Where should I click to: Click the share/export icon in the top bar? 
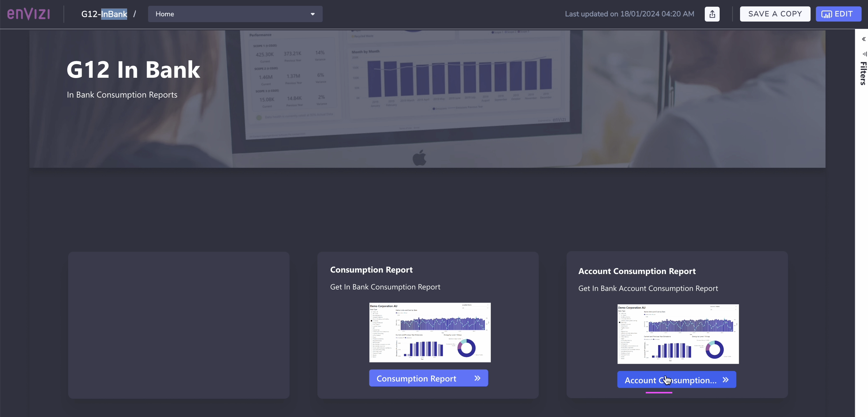click(712, 14)
